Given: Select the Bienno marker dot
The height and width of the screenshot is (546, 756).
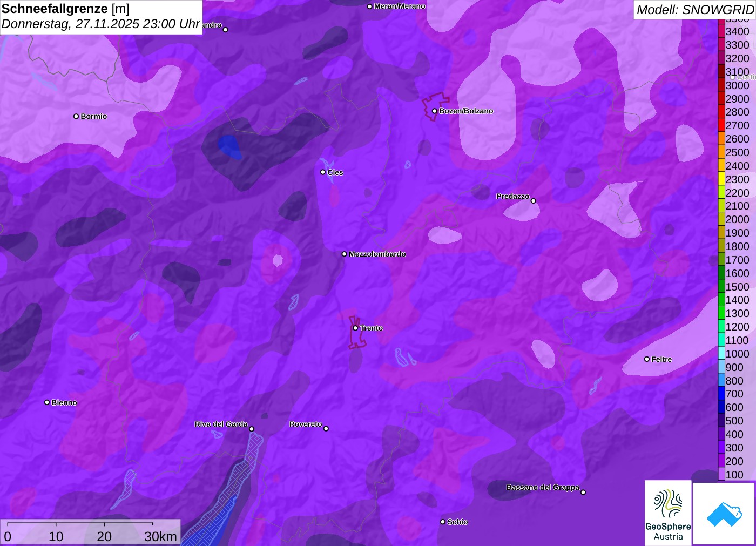Looking at the screenshot, I should [x=47, y=402].
